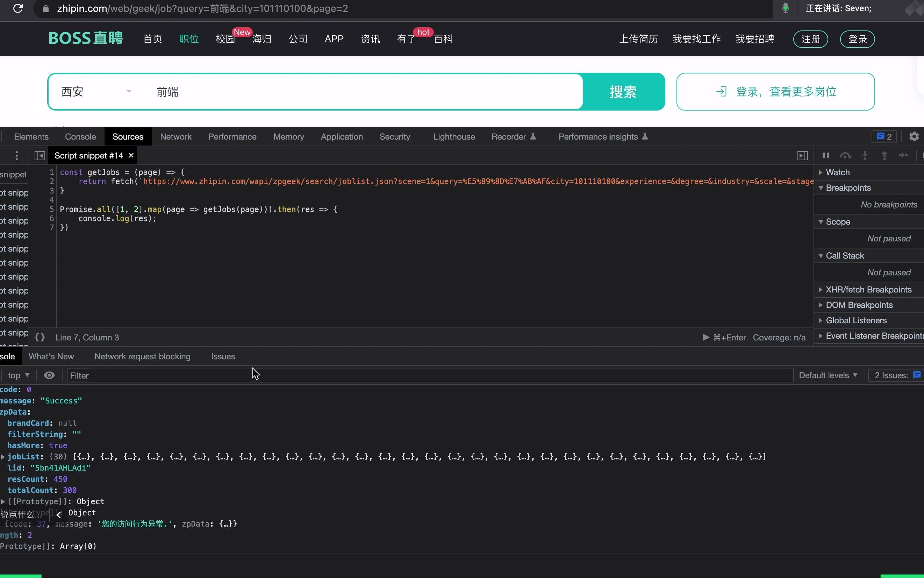
Task: Hide the debugger sidebar panel
Action: (802, 156)
